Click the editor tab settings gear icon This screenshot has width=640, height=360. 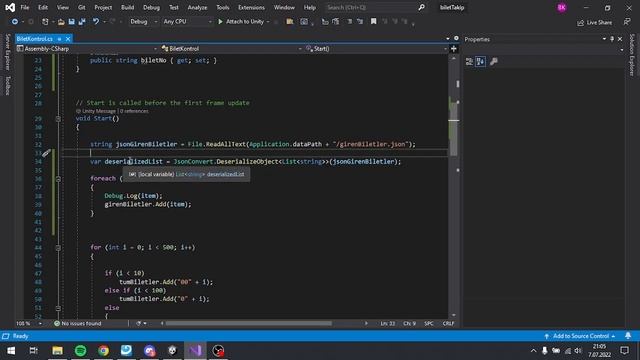456,38
